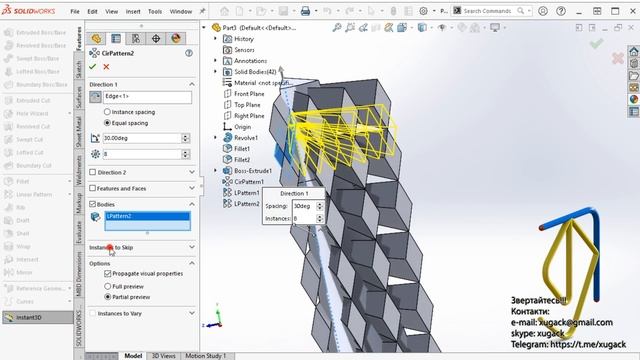Image resolution: width=640 pixels, height=360 pixels.
Task: Uncheck the Bodies checkbox
Action: (x=93, y=204)
